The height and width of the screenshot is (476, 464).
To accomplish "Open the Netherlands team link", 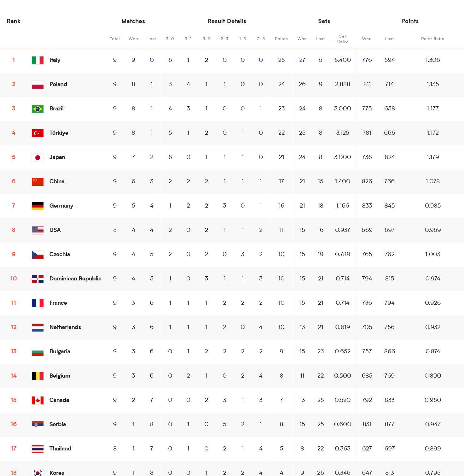I will pos(65,327).
